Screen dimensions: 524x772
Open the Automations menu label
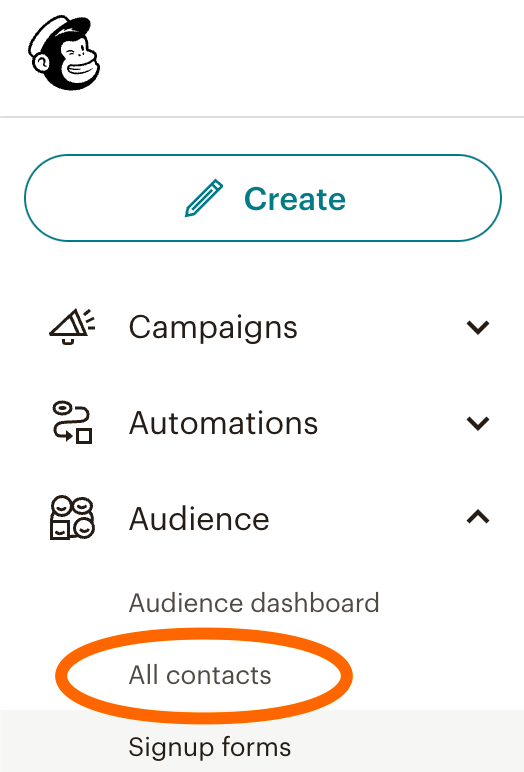[x=223, y=423]
